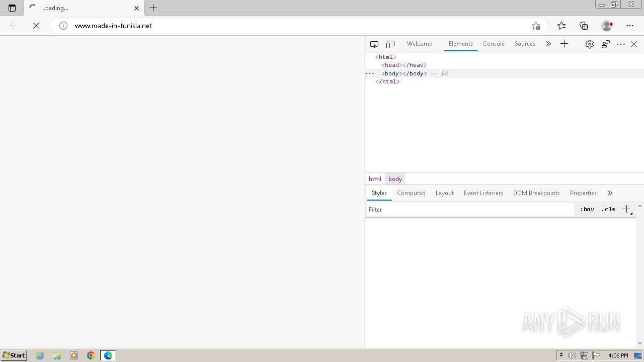Select the closing html tag

click(x=387, y=81)
